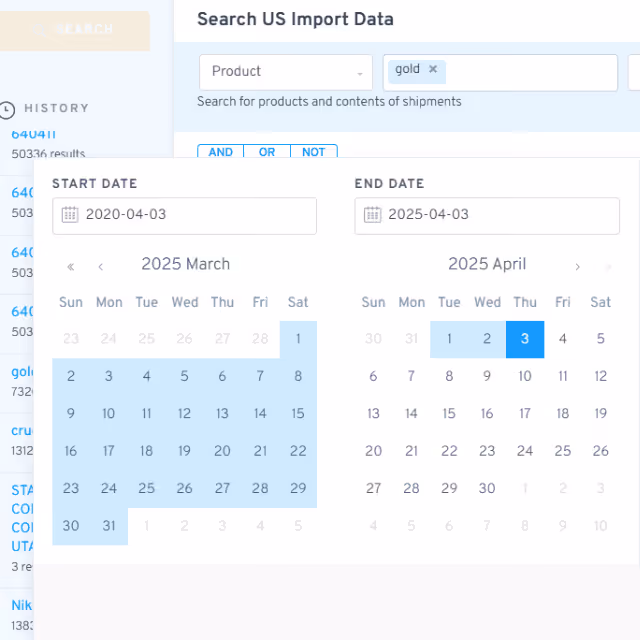Image resolution: width=640 pixels, height=640 pixels.
Task: Remove the gold search tag
Action: pos(433,69)
